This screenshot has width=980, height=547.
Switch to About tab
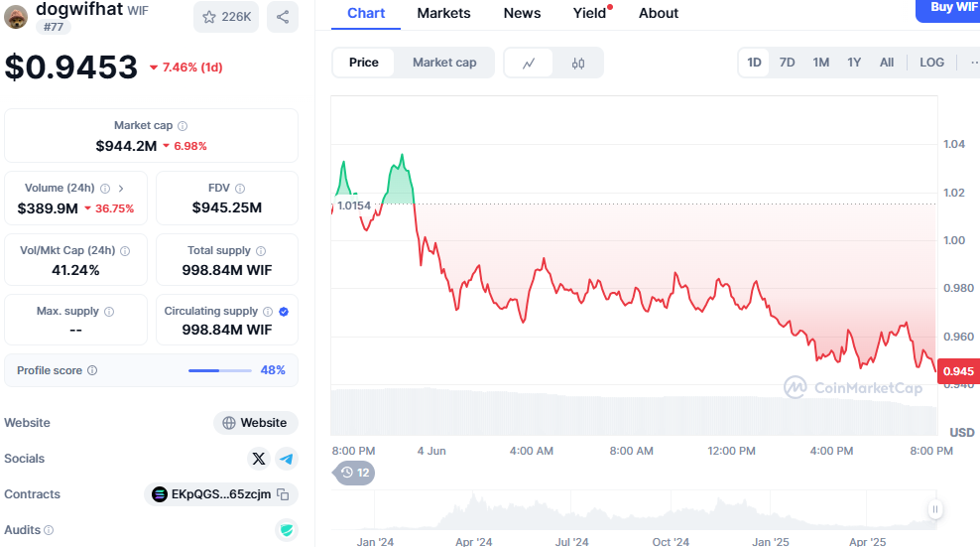(658, 13)
